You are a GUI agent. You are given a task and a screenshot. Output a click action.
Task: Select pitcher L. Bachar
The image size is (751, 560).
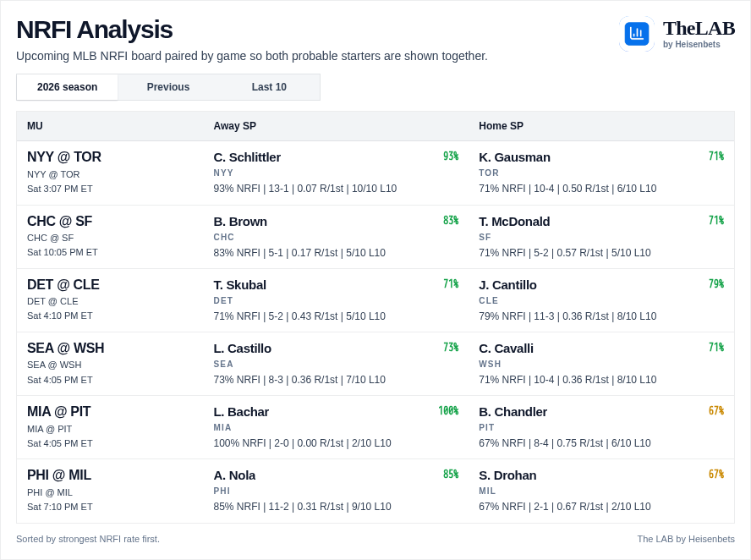tap(241, 412)
